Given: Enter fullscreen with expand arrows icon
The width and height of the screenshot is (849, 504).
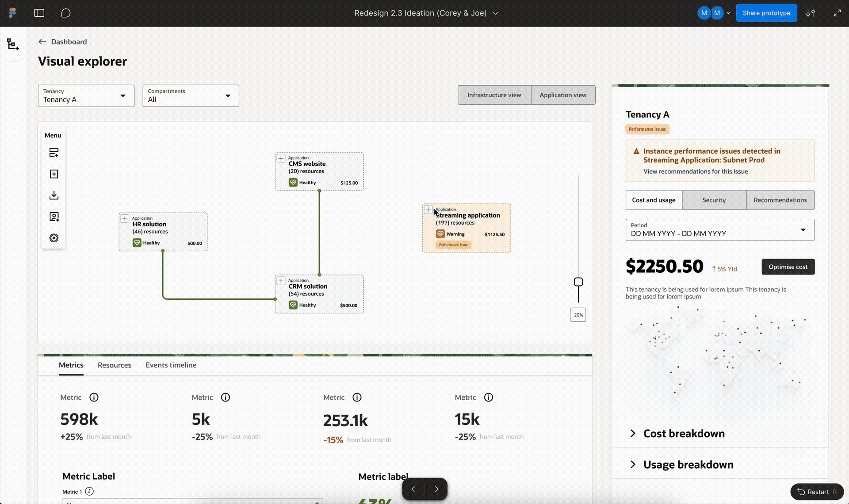Looking at the screenshot, I should [837, 13].
